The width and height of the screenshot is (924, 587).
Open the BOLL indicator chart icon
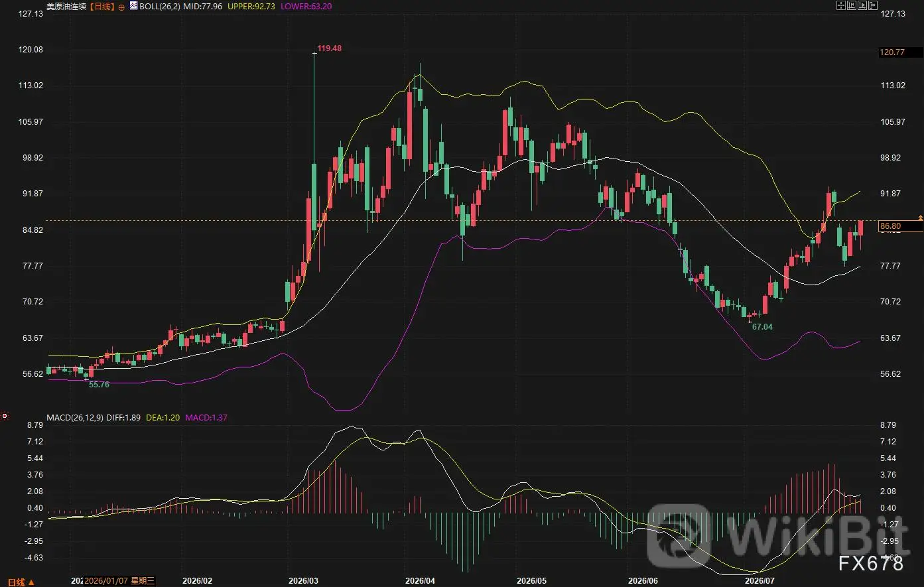(133, 6)
